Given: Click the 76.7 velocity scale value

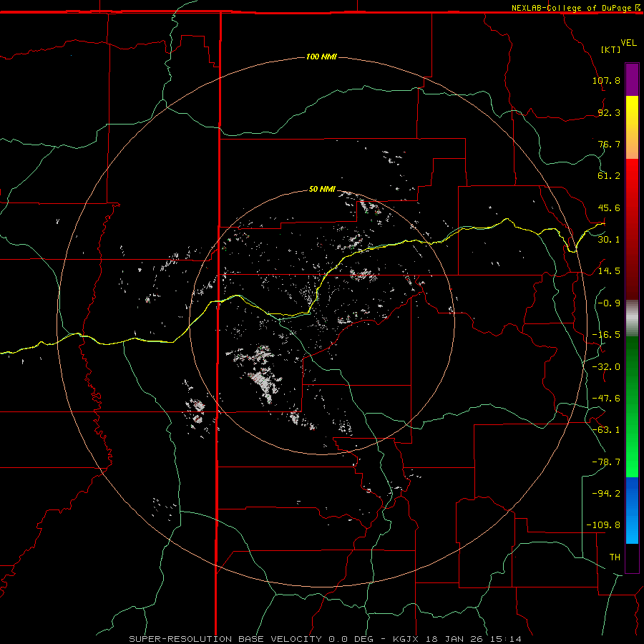Looking at the screenshot, I should pyautogui.click(x=609, y=144).
